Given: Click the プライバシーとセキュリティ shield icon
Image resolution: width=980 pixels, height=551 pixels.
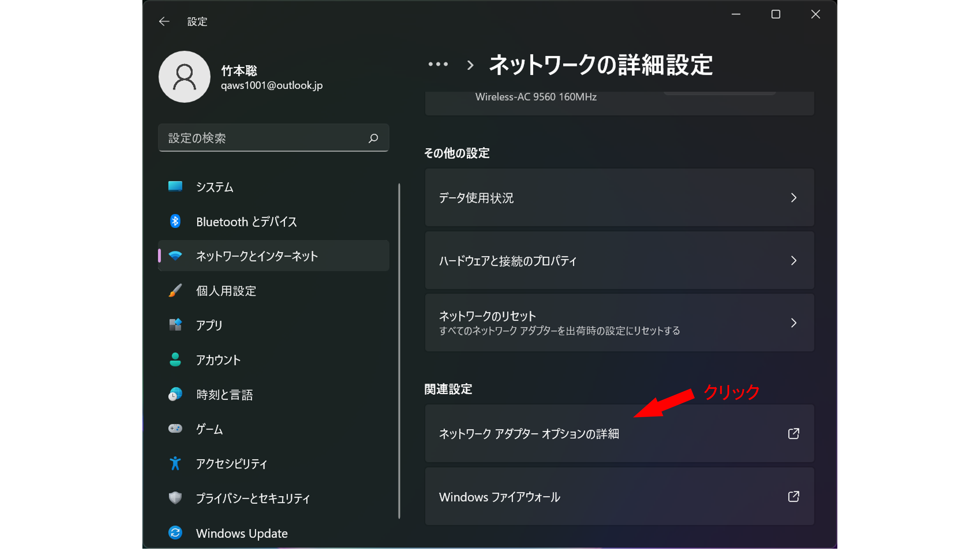Looking at the screenshot, I should click(175, 498).
